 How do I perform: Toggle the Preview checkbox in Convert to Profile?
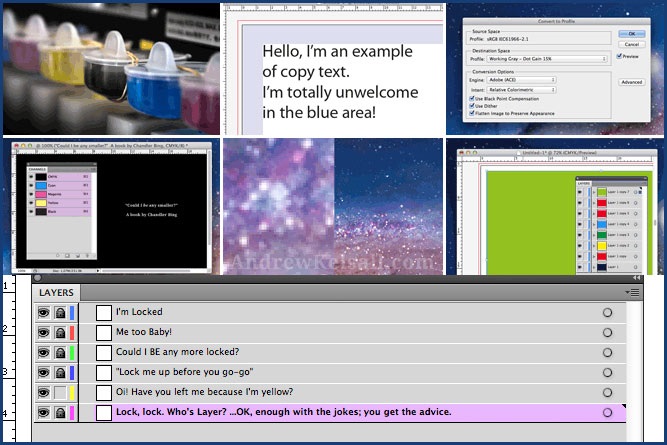622,57
